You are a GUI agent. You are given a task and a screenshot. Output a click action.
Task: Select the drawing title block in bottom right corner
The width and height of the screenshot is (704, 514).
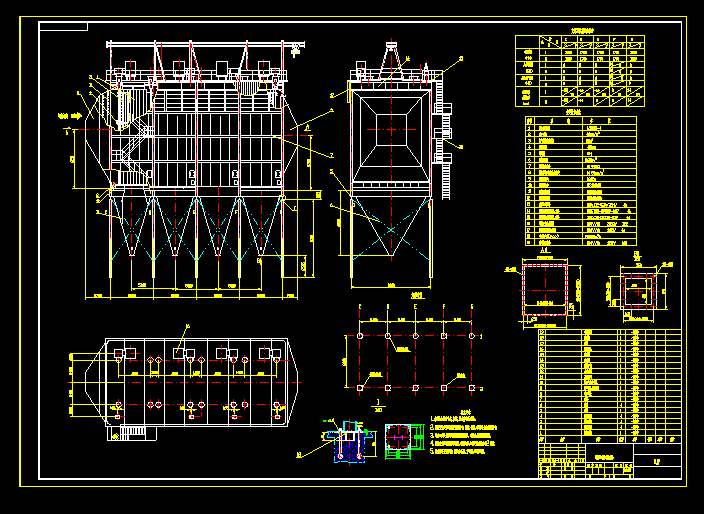point(610,461)
